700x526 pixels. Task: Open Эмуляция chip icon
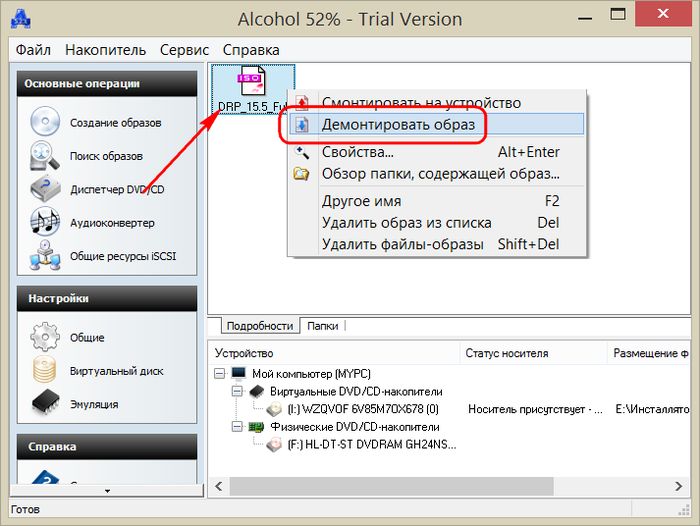tap(45, 403)
